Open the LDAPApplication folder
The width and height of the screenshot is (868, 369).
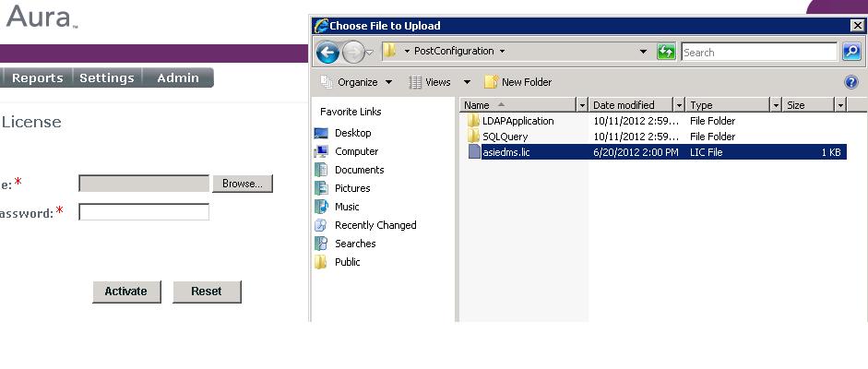coord(517,121)
